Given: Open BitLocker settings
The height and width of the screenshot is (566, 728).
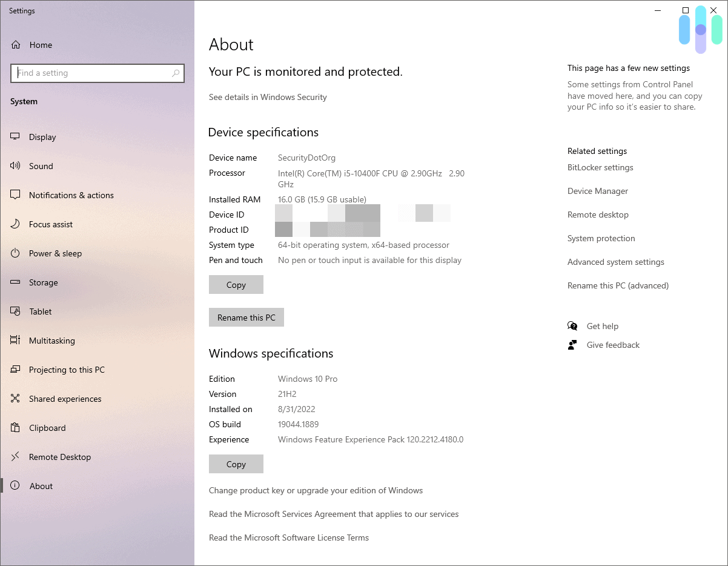Looking at the screenshot, I should point(600,167).
